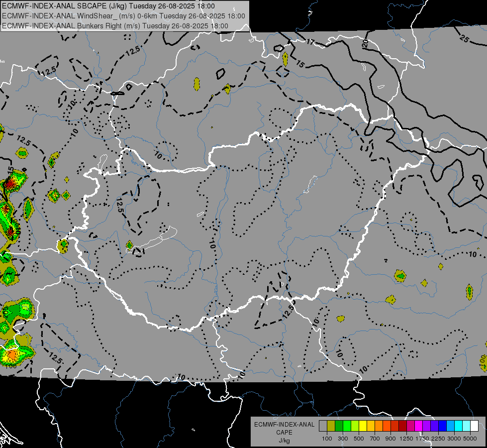Click legend scale value 3000
Screen dimensions: 487x448
click(x=454, y=439)
